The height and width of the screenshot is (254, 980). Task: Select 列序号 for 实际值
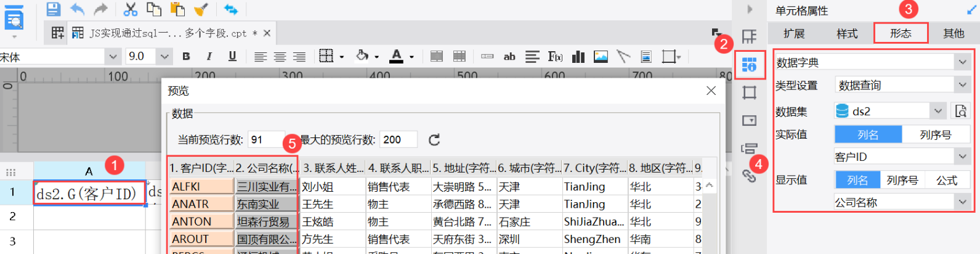coord(936,134)
